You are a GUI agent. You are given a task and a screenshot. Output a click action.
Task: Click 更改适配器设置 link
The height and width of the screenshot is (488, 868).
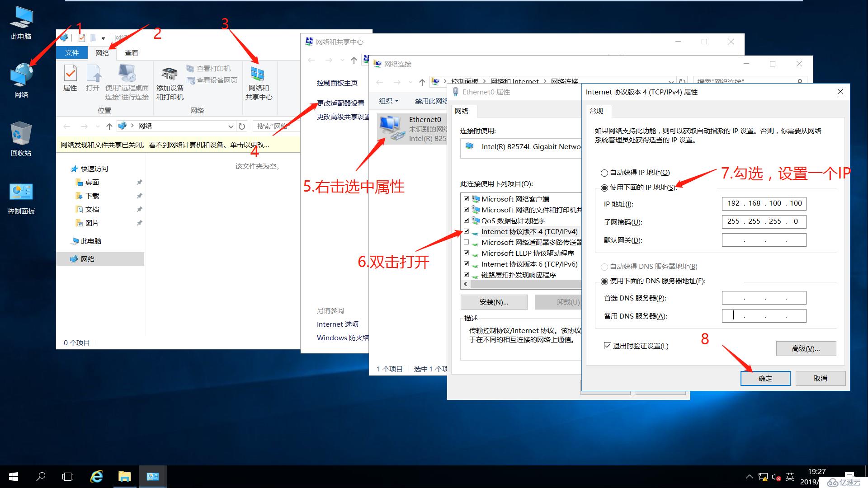tap(340, 103)
